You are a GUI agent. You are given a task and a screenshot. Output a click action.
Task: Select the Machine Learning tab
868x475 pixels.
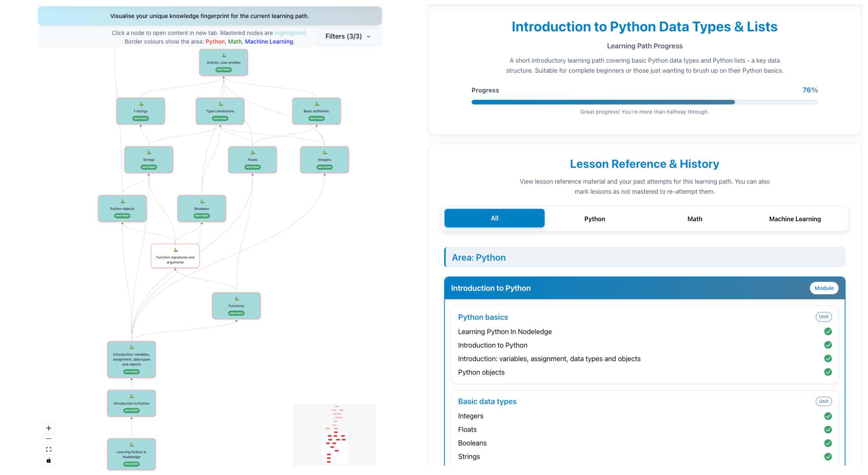pos(795,219)
